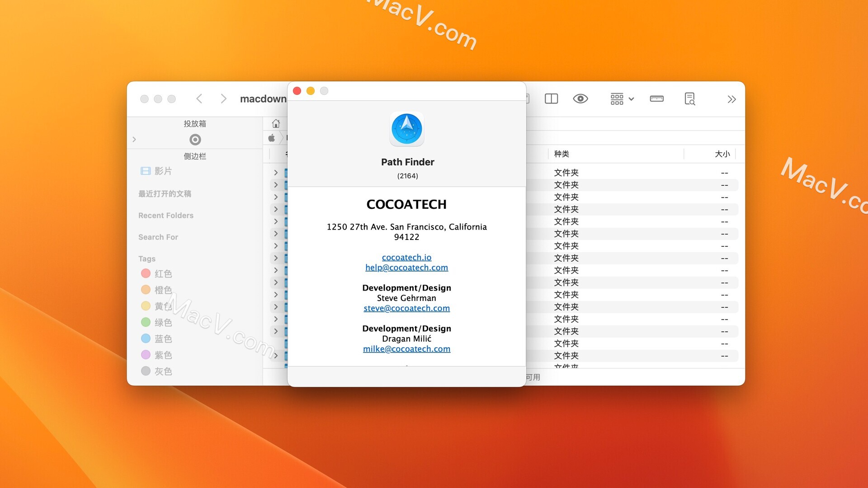The height and width of the screenshot is (488, 868).
Task: Click the 1250 27th Ave. address text
Action: coord(406,232)
